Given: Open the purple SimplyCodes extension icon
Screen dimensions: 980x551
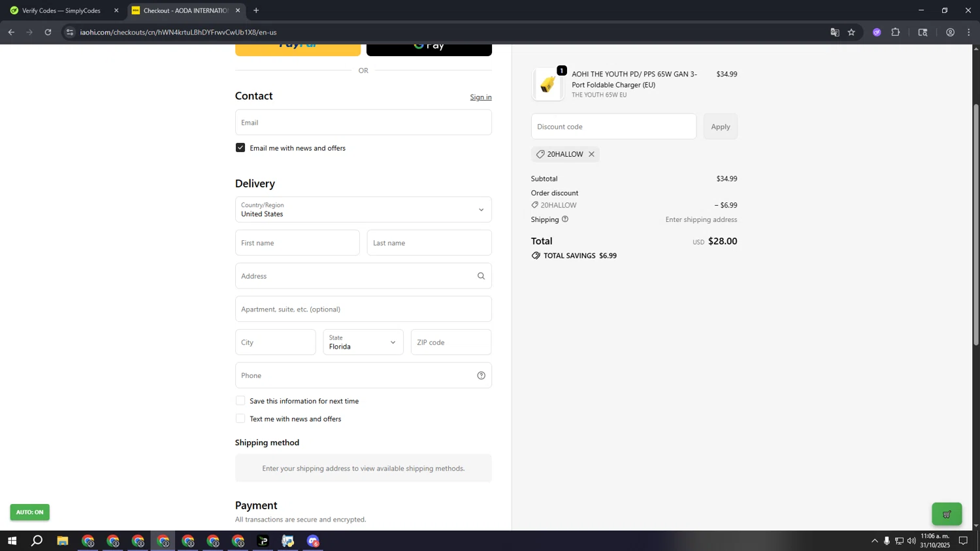Looking at the screenshot, I should click(877, 32).
